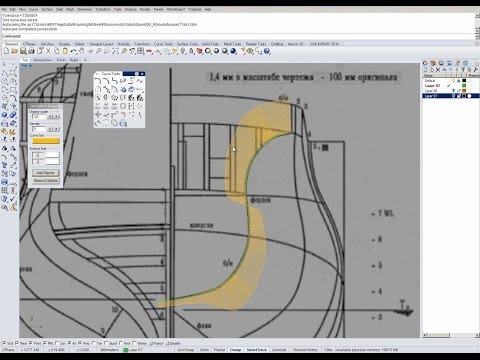Click the New file icon
This screenshot has height=360, width=480.
(6, 51)
